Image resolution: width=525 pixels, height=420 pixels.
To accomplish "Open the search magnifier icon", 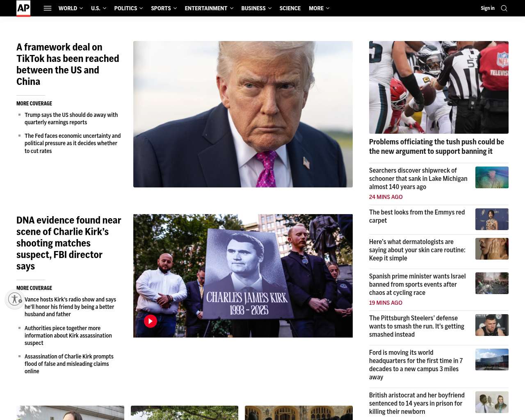I will (x=504, y=8).
